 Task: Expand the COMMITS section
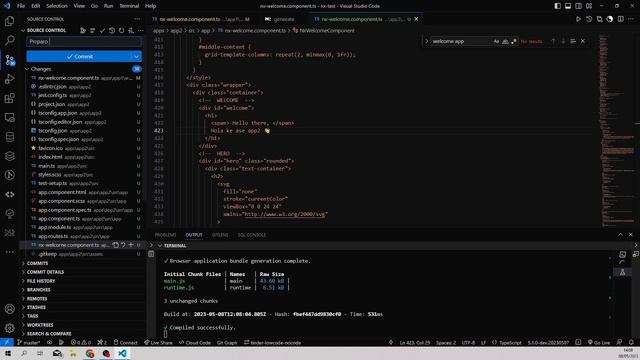click(x=37, y=263)
